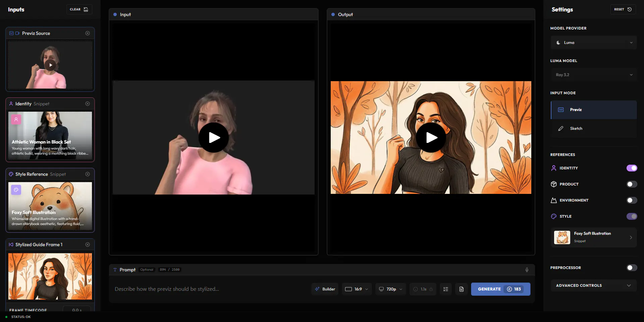Image resolution: width=644 pixels, height=322 pixels.
Task: Select the Sketch input mode
Action: click(x=593, y=128)
